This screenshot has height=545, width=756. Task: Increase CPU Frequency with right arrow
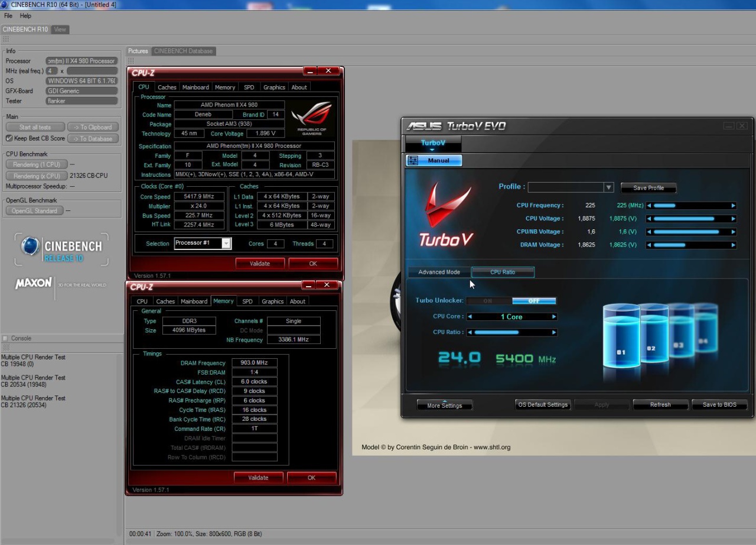click(x=734, y=206)
